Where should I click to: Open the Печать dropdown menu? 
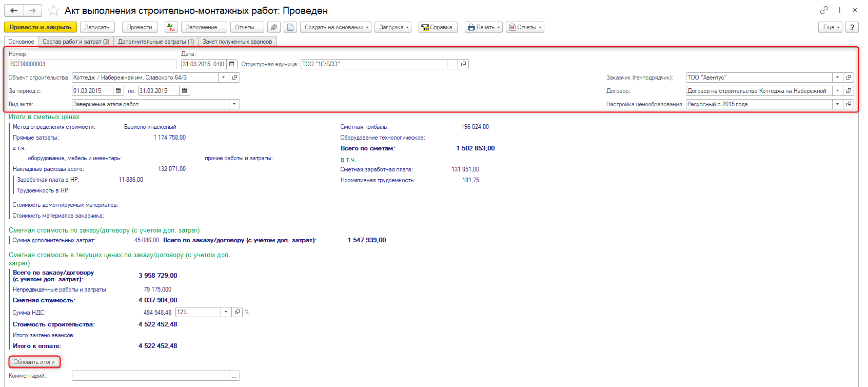click(x=483, y=27)
